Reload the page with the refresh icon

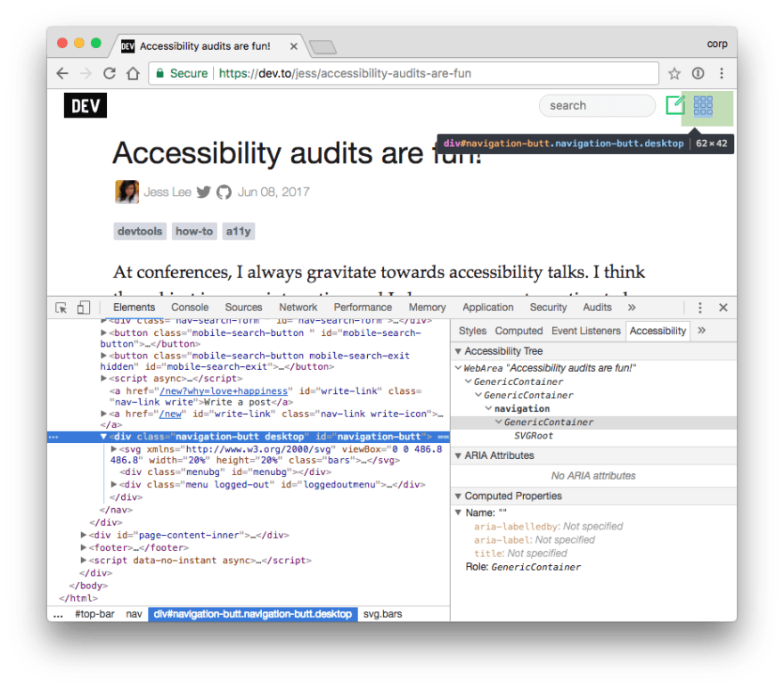tap(110, 74)
